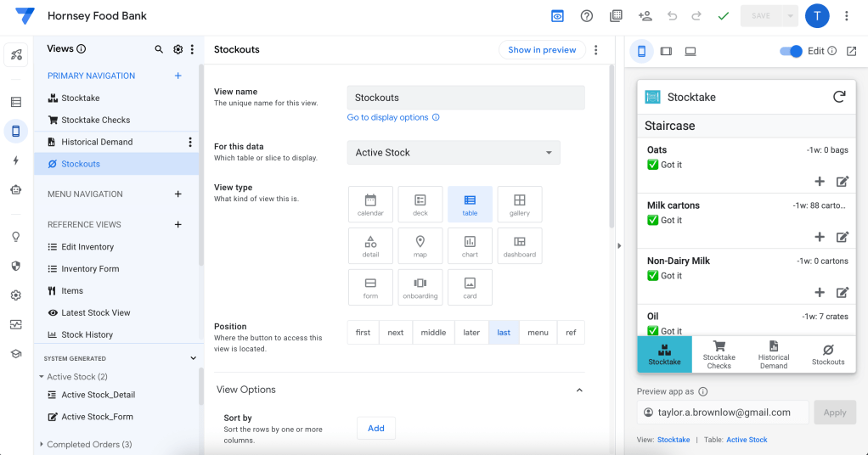Click the Data section icon in left sidebar
The width and height of the screenshot is (868, 455).
point(16,102)
